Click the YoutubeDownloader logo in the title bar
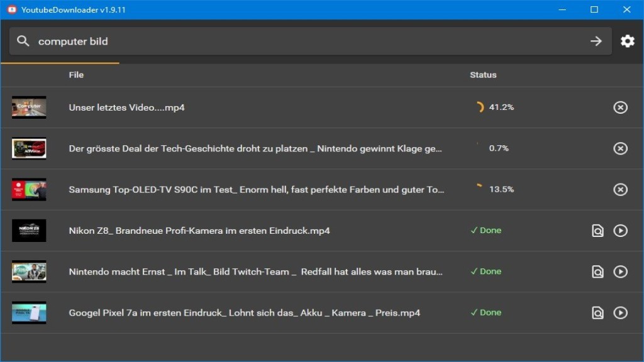The width and height of the screenshot is (644, 362). pyautogui.click(x=10, y=9)
